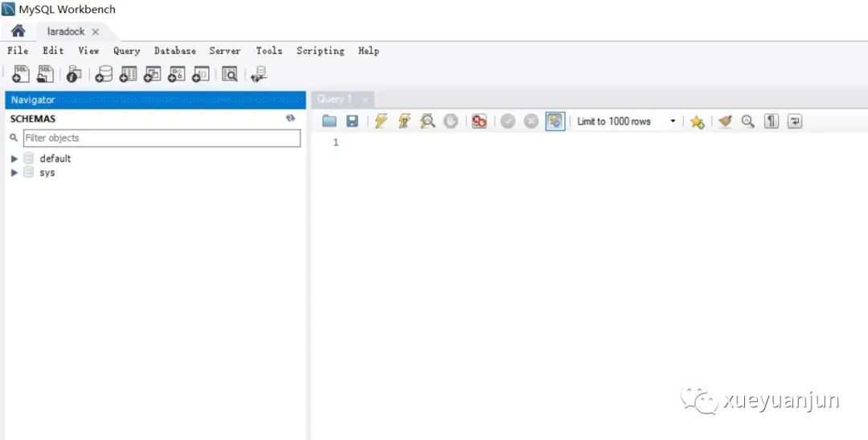Close the laradock connection tab
Image resolution: width=868 pixels, height=440 pixels.
point(95,32)
